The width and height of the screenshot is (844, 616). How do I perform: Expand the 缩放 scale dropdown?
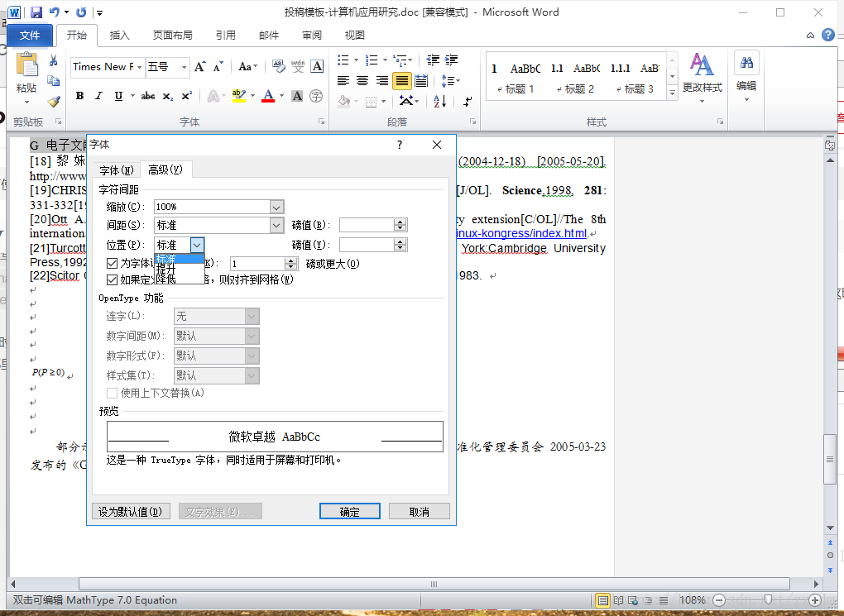click(276, 207)
